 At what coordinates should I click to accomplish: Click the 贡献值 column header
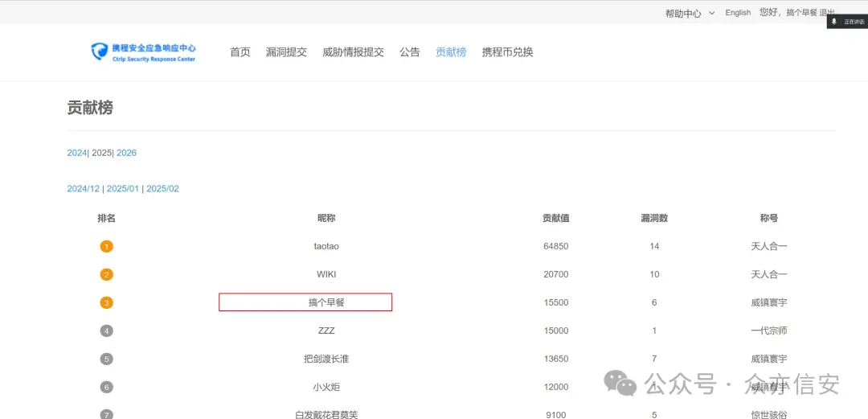coord(556,219)
